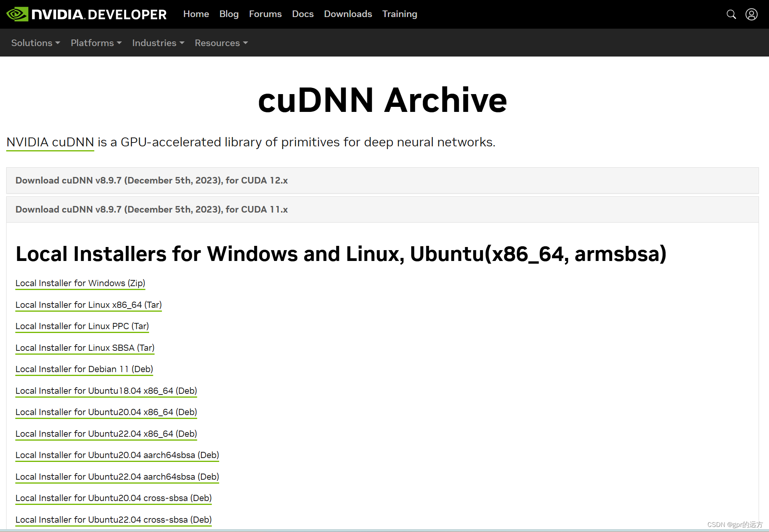Open the Training navigation link

tap(400, 14)
